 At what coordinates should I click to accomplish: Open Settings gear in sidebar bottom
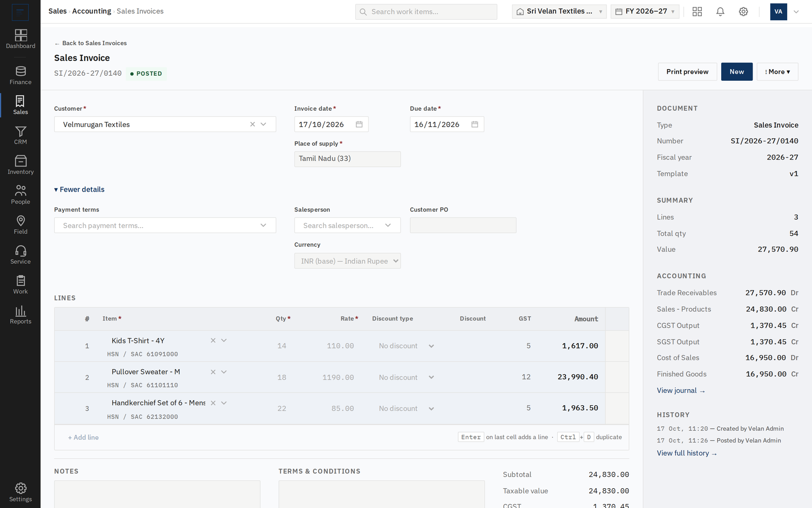tap(20, 492)
